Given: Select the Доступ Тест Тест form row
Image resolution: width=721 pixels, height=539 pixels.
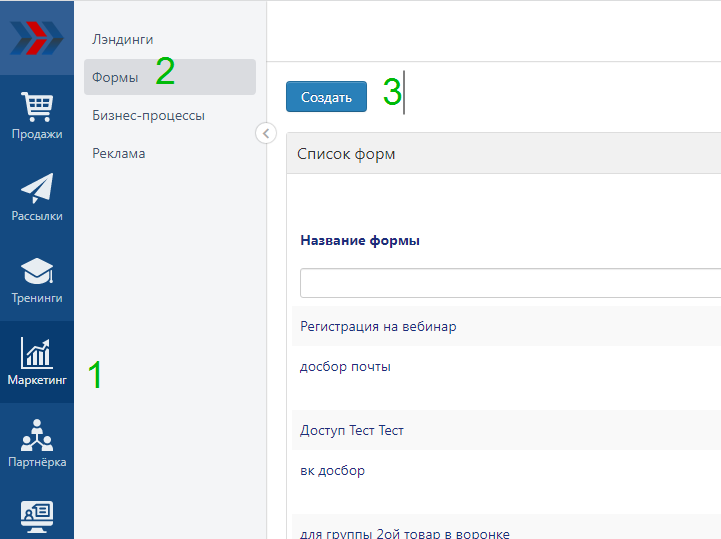Looking at the screenshot, I should tap(352, 430).
